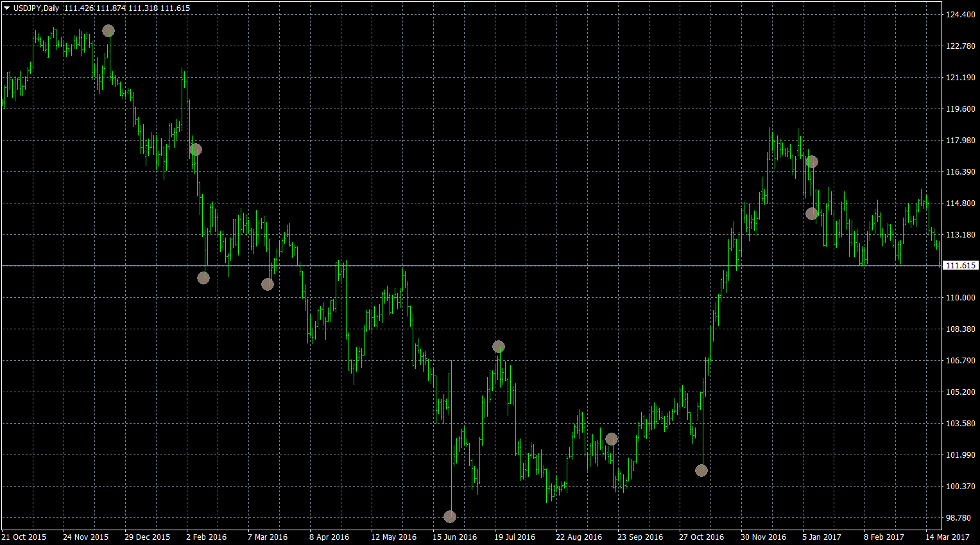Click the 8 Feb 2017 date label
This screenshot has height=545, width=980.
(x=884, y=537)
